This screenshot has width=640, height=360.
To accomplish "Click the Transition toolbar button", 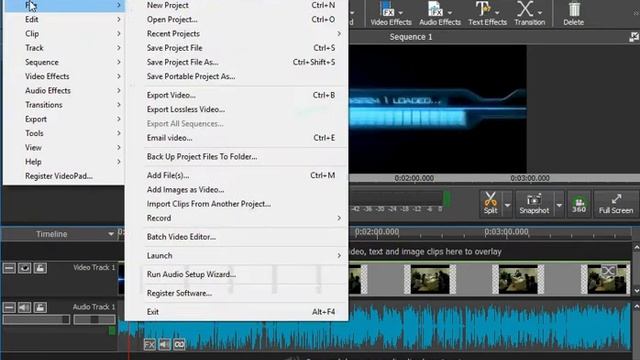I will (x=529, y=13).
